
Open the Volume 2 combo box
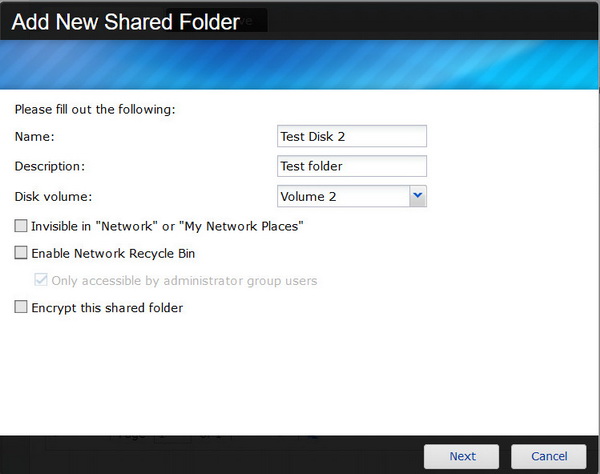click(343, 196)
